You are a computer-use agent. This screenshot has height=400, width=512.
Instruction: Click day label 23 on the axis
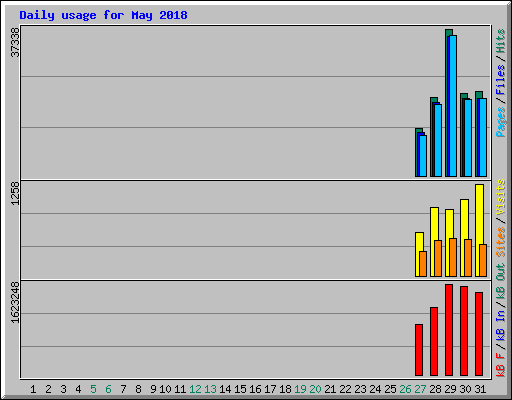pyautogui.click(x=360, y=389)
